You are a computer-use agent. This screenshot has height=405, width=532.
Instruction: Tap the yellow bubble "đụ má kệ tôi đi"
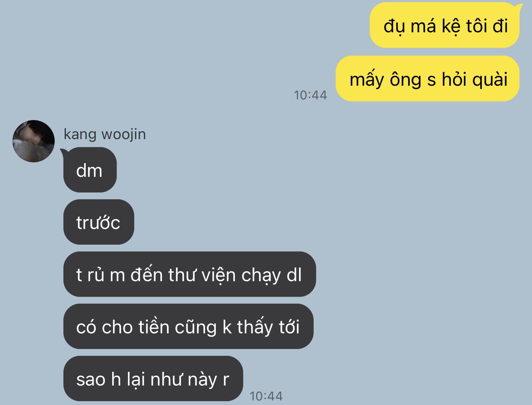[x=445, y=25]
